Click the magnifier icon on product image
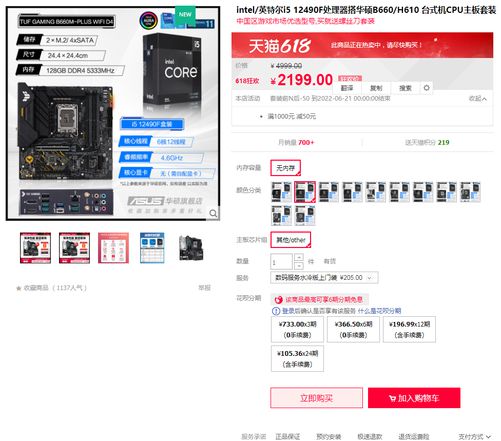The height and width of the screenshot is (441, 501). pos(213,213)
